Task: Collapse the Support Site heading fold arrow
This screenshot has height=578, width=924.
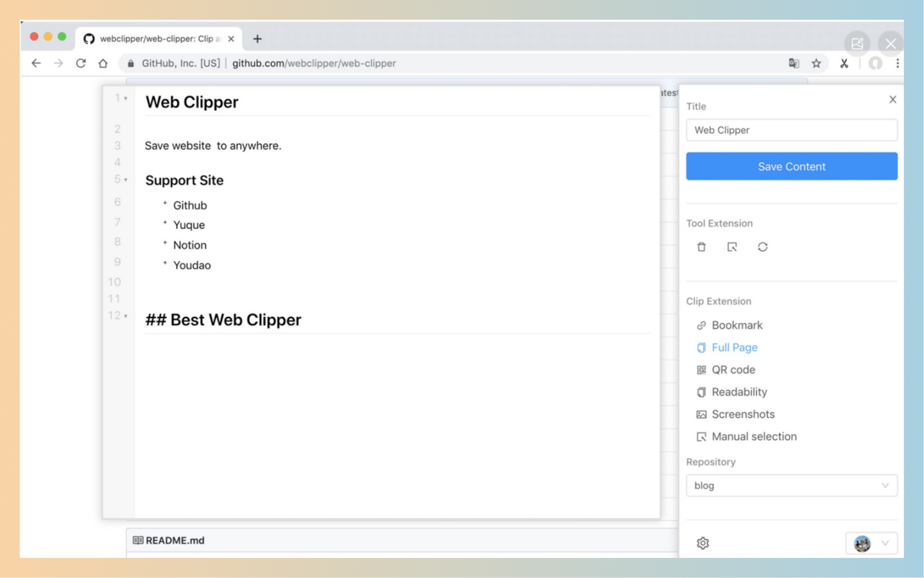Action: pos(126,180)
